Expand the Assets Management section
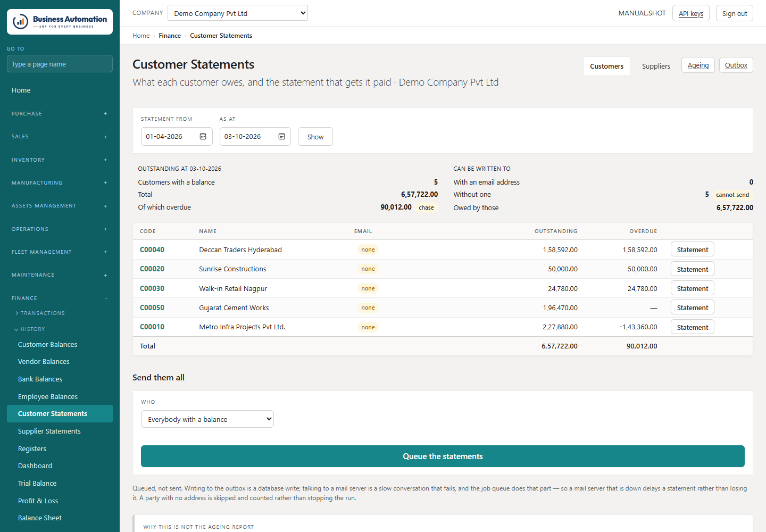The image size is (766, 532). click(x=60, y=206)
